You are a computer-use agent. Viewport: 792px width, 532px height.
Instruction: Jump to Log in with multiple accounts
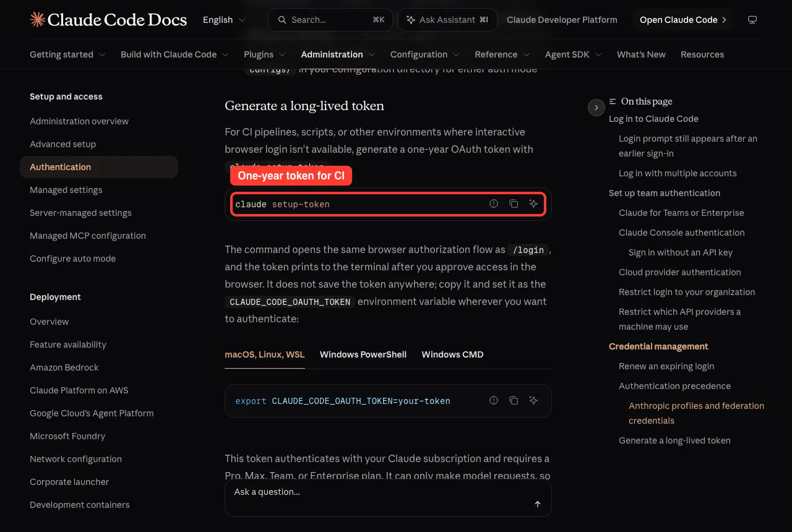coord(678,173)
